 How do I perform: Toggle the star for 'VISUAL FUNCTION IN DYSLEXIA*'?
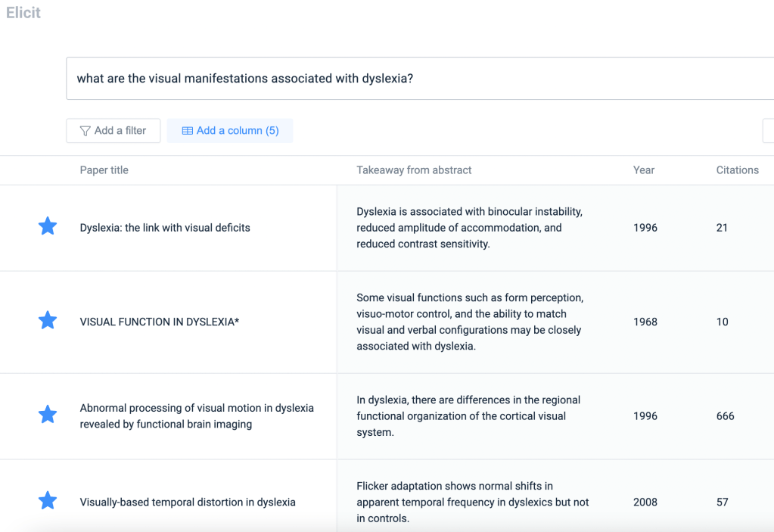(48, 320)
